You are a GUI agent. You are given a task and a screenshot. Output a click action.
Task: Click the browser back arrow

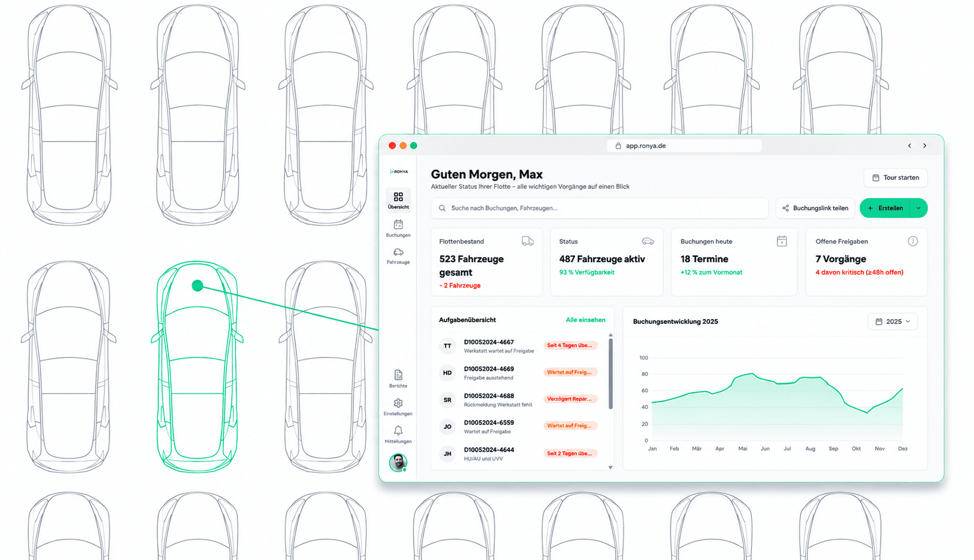[x=910, y=145]
